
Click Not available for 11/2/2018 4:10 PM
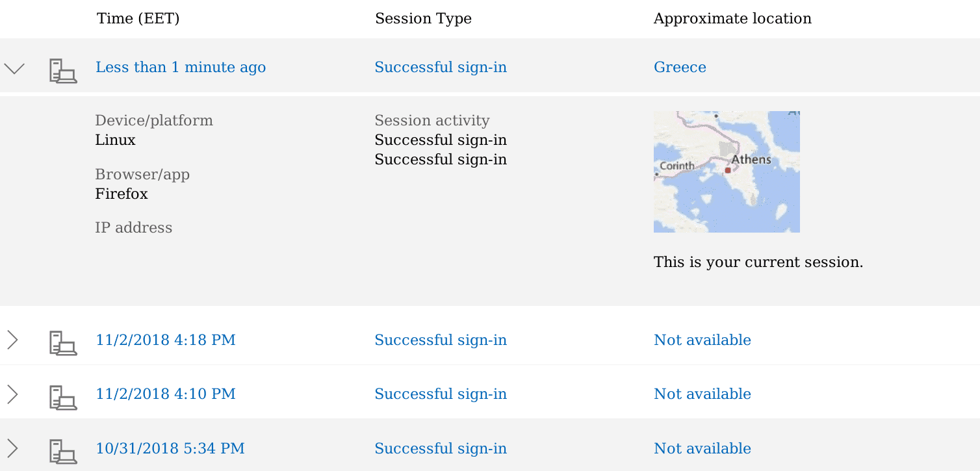703,394
